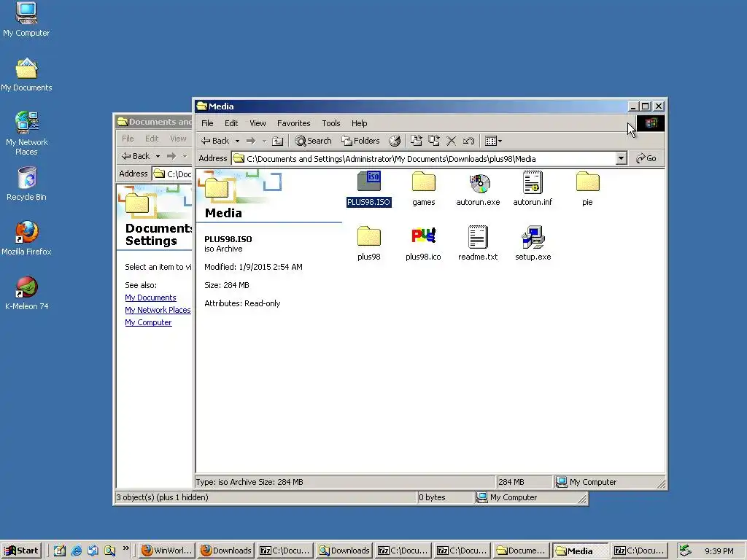The image size is (747, 560).
Task: Open the Views dropdown button
Action: pos(493,141)
